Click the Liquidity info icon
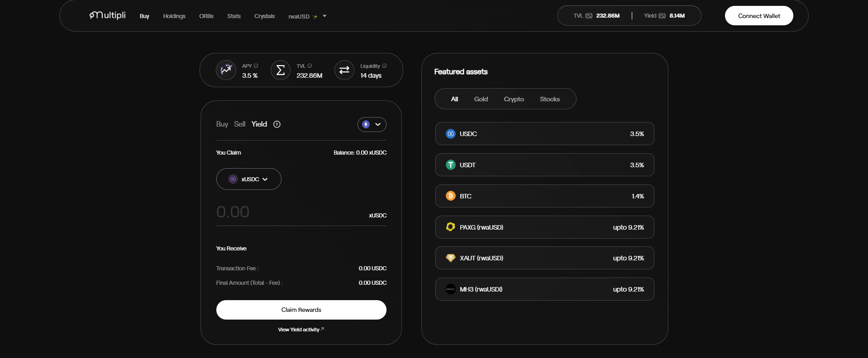Screen dimensions: 868x358 385,66
